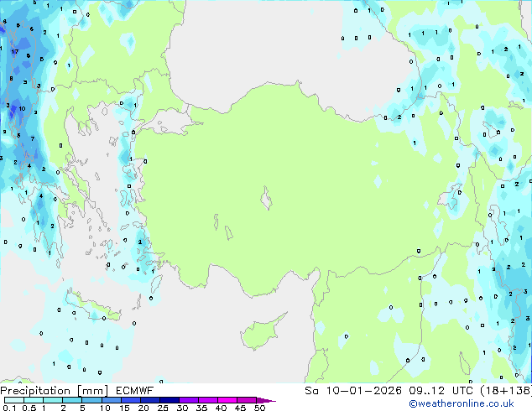Click the magenta arrow ending the color scale

[270, 401]
